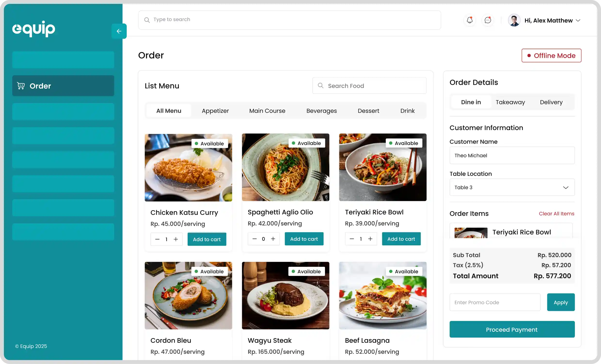Switch to the Main Course tab
The width and height of the screenshot is (601, 364).
(267, 111)
